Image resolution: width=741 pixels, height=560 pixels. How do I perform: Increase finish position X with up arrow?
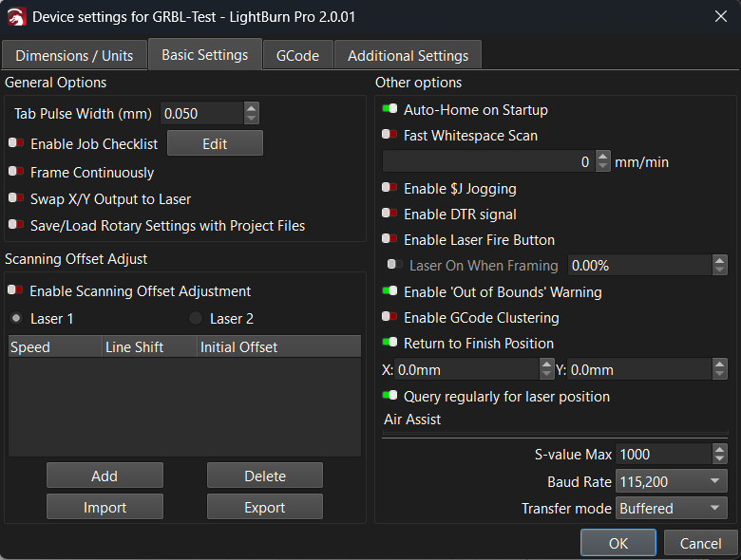(547, 364)
